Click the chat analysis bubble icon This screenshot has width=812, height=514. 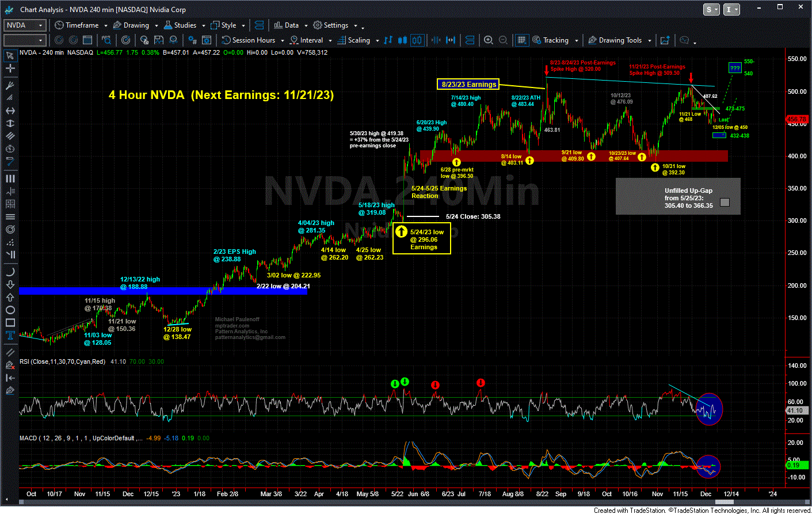(684, 40)
